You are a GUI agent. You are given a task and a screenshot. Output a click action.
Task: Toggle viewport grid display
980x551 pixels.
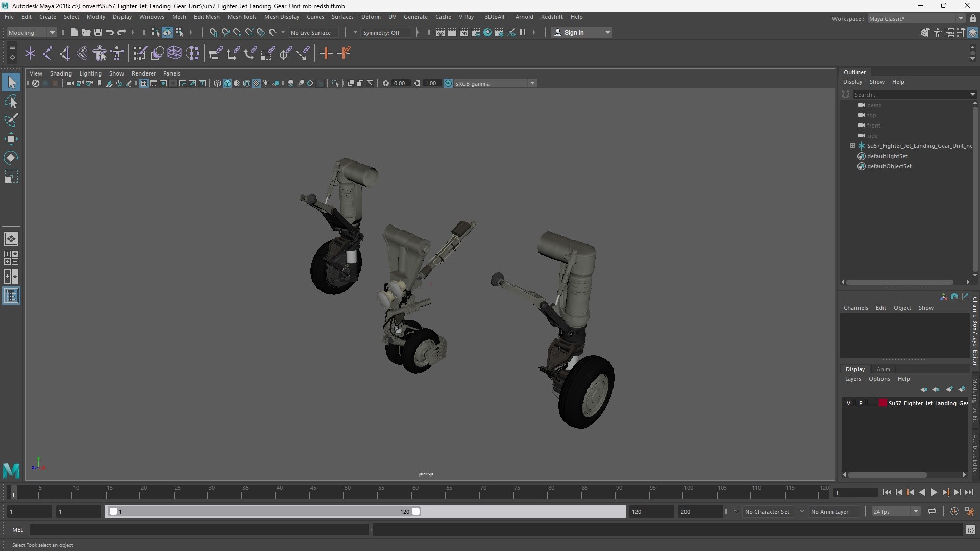pos(144,83)
